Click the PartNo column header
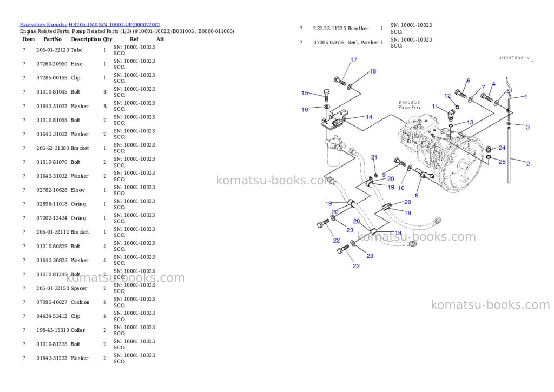 click(x=52, y=39)
